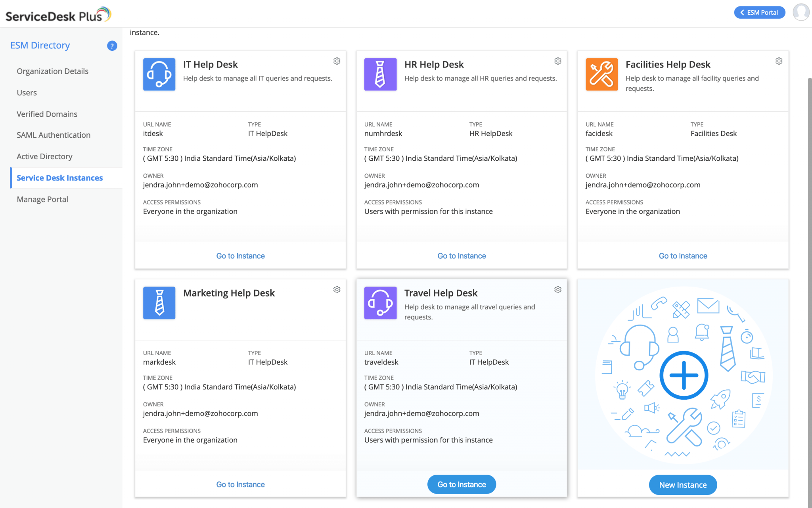Select Manage Portal in the sidebar

point(42,199)
